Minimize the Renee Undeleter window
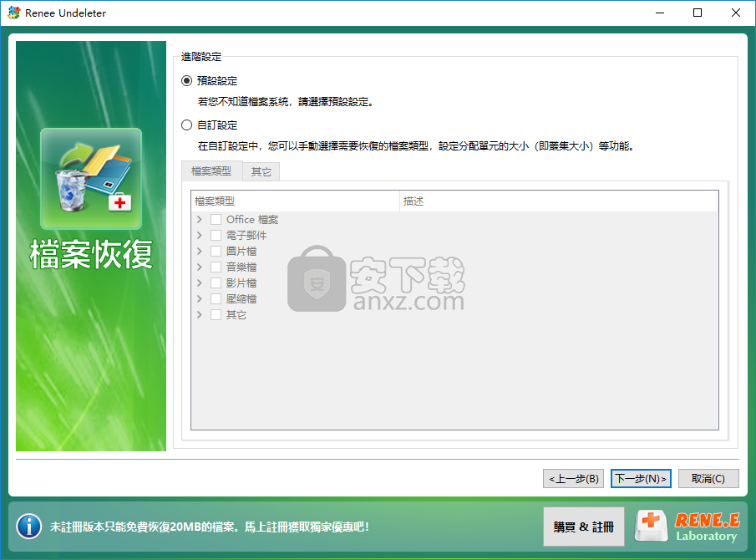 click(660, 13)
